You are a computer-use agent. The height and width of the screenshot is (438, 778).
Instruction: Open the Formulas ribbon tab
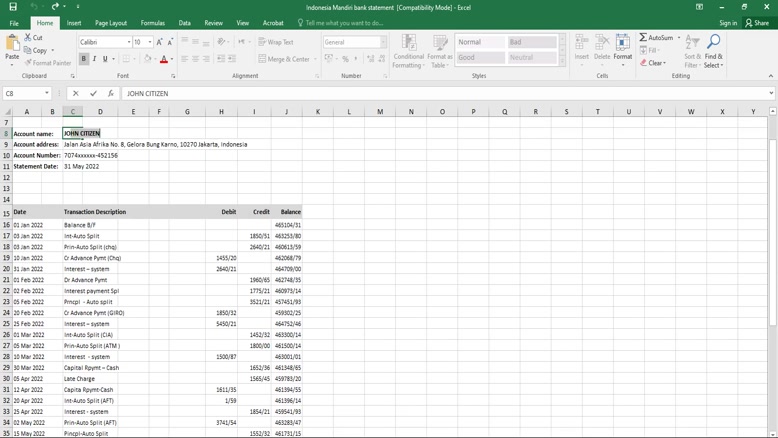[x=152, y=23]
